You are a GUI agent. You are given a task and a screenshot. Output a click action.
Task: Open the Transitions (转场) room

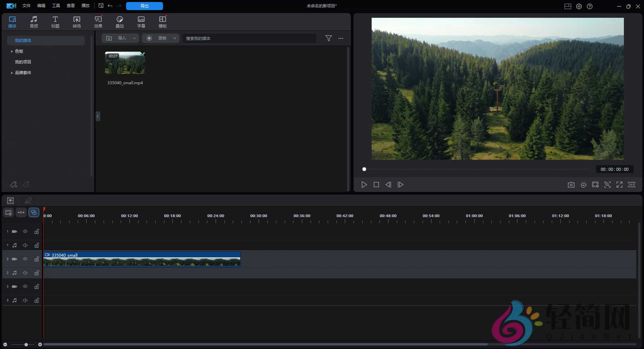pos(76,22)
